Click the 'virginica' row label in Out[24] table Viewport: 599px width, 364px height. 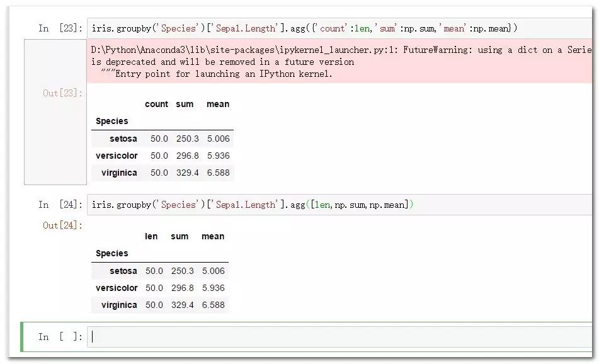(119, 305)
